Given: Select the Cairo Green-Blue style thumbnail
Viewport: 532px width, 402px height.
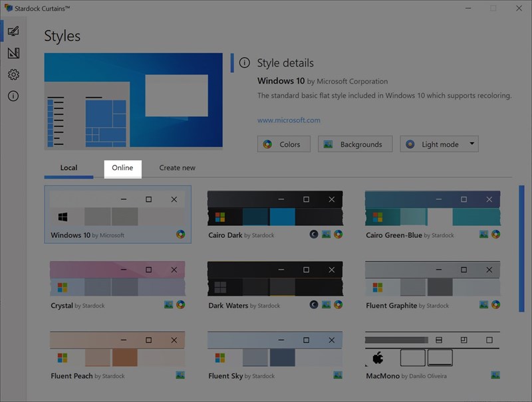Looking at the screenshot, I should click(433, 208).
